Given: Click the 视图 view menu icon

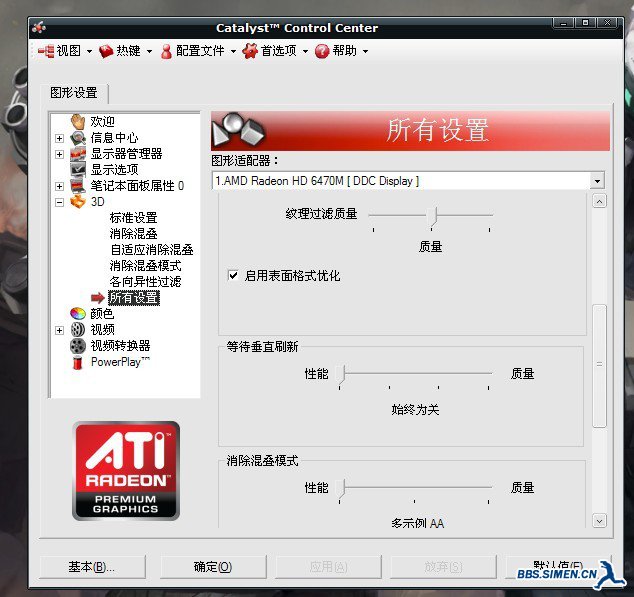Looking at the screenshot, I should pos(46,51).
